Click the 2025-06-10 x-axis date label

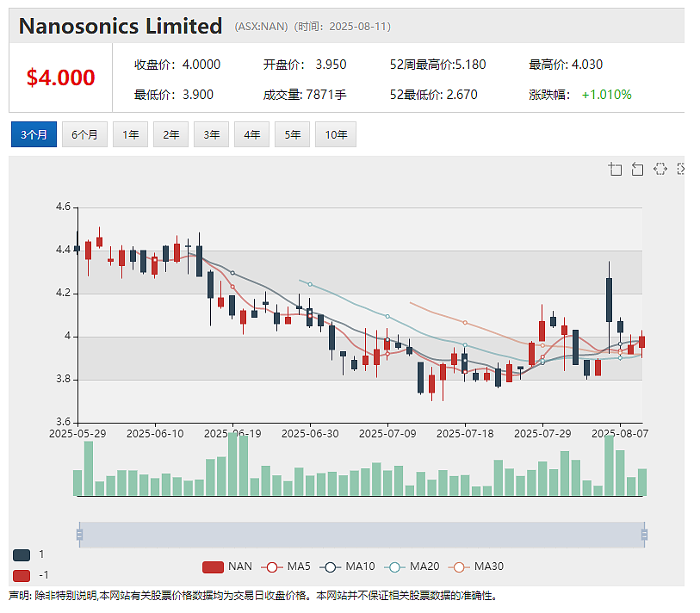pyautogui.click(x=155, y=434)
